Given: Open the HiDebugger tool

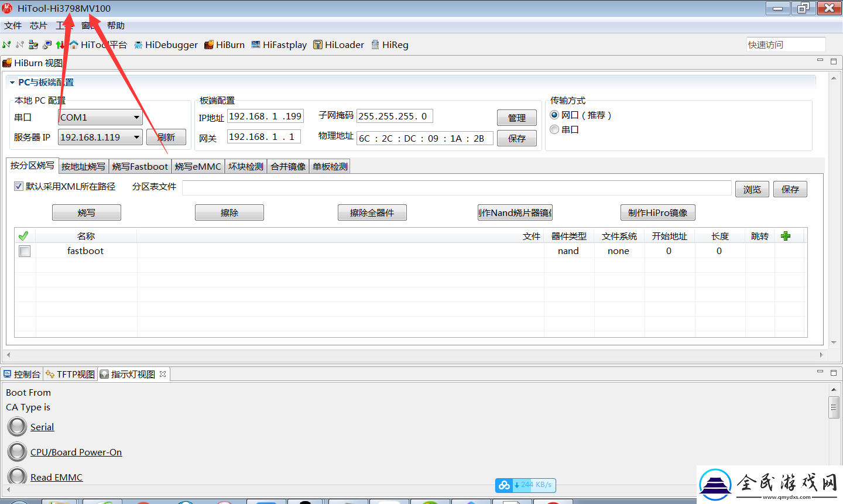Looking at the screenshot, I should (x=166, y=44).
